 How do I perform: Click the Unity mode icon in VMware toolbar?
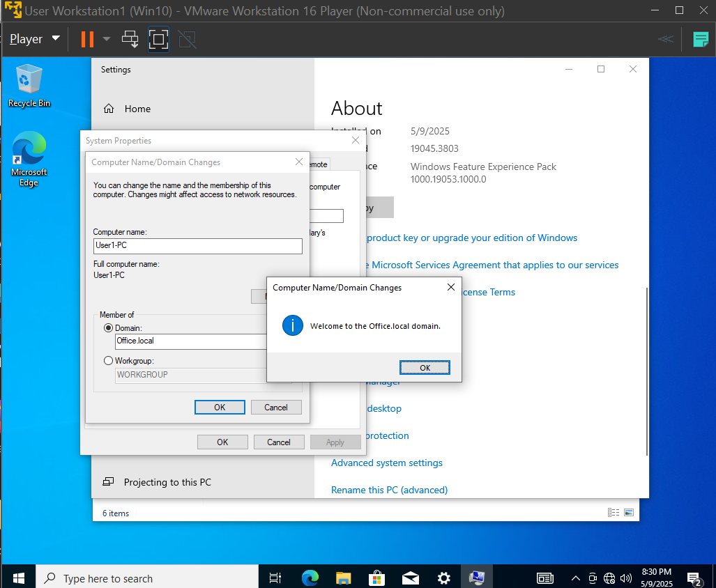pyautogui.click(x=188, y=39)
